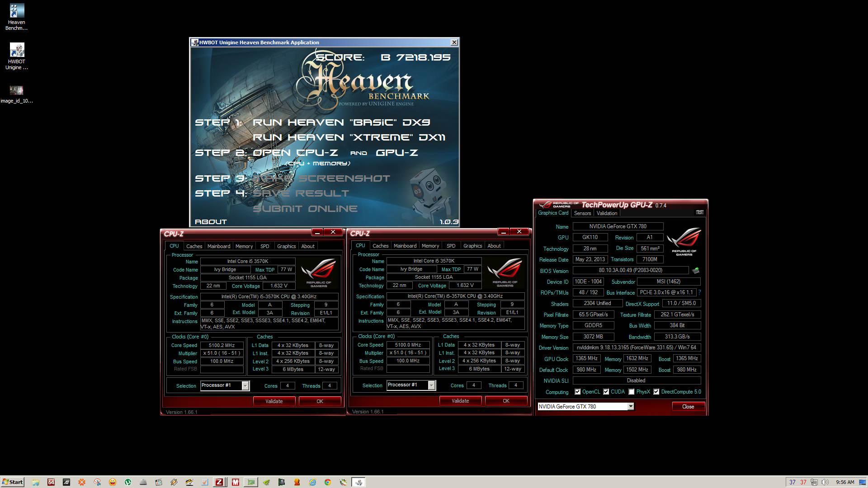Switch to Sensors tab in GPU-Z
The width and height of the screenshot is (868, 488).
582,213
